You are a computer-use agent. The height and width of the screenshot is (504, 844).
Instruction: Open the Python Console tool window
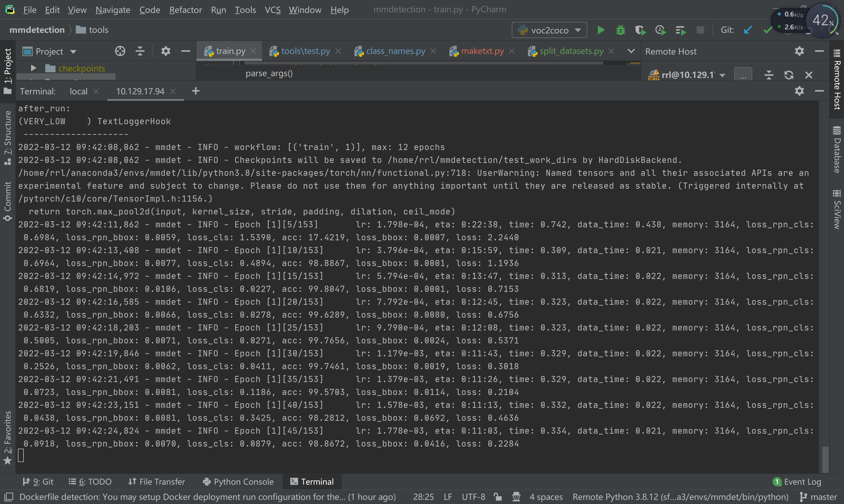tap(239, 481)
